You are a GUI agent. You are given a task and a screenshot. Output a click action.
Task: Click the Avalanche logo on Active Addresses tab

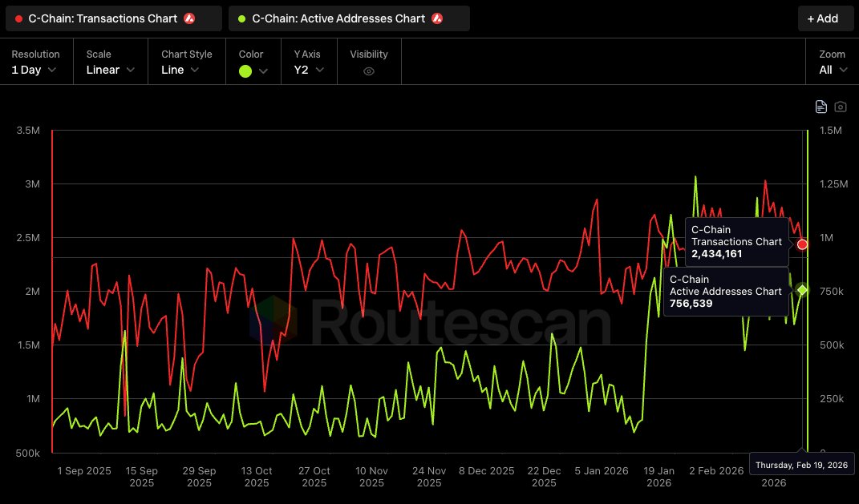click(437, 18)
